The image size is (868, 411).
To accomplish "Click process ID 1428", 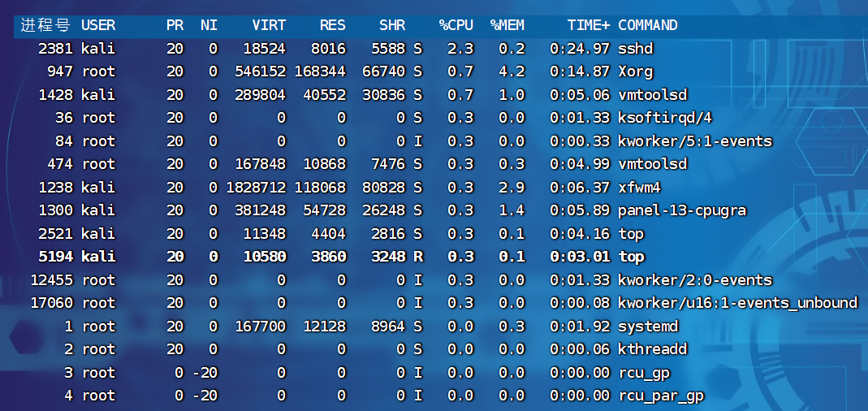I will coord(56,95).
